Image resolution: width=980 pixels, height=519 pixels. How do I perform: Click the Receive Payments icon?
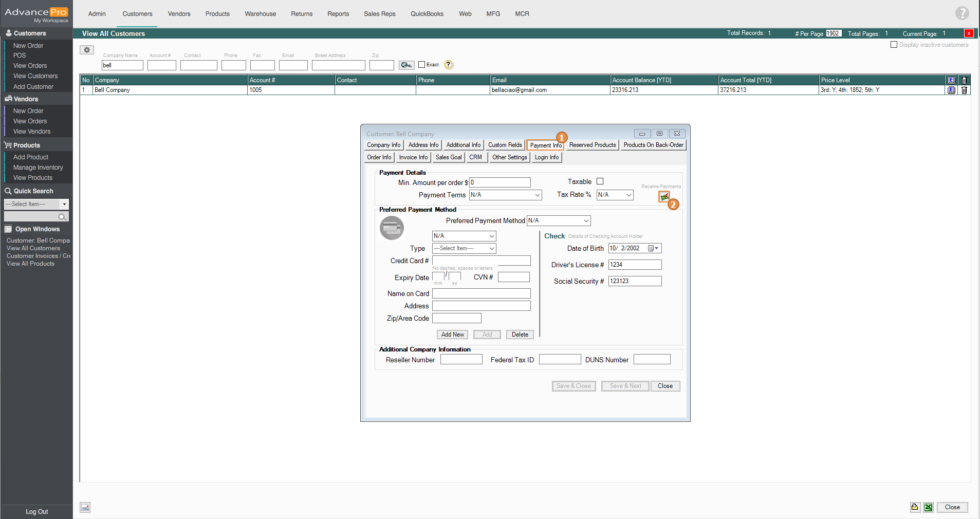pyautogui.click(x=664, y=197)
